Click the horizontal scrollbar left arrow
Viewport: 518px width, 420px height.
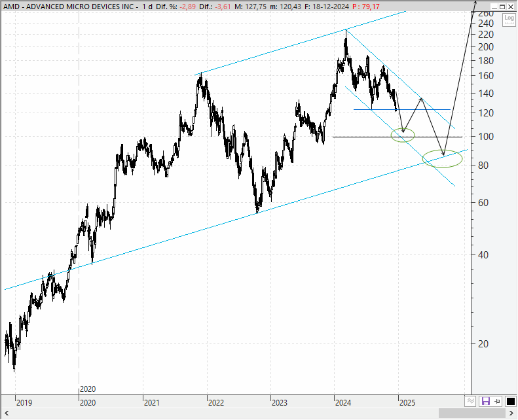7,413
